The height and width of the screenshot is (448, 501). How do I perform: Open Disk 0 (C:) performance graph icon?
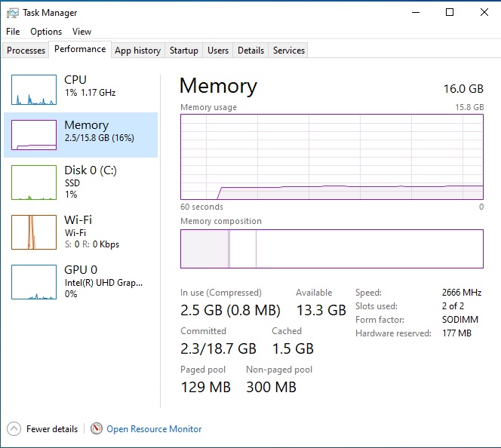[x=34, y=183]
